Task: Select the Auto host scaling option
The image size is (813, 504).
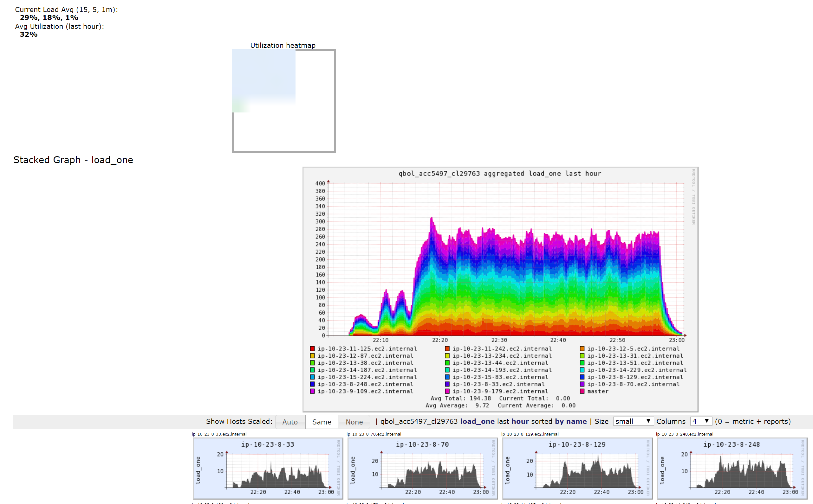Action: pyautogui.click(x=289, y=422)
